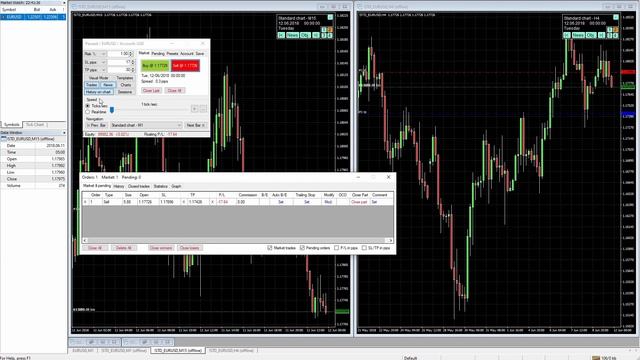The image size is (640, 360).
Task: Click the Obj. button on the M15 chart overlay
Action: point(305,36)
